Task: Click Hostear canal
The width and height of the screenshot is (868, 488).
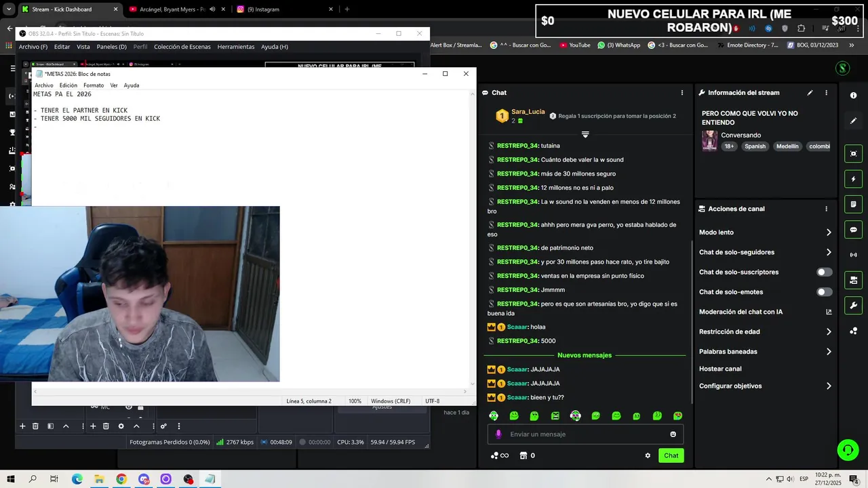Action: tap(720, 369)
